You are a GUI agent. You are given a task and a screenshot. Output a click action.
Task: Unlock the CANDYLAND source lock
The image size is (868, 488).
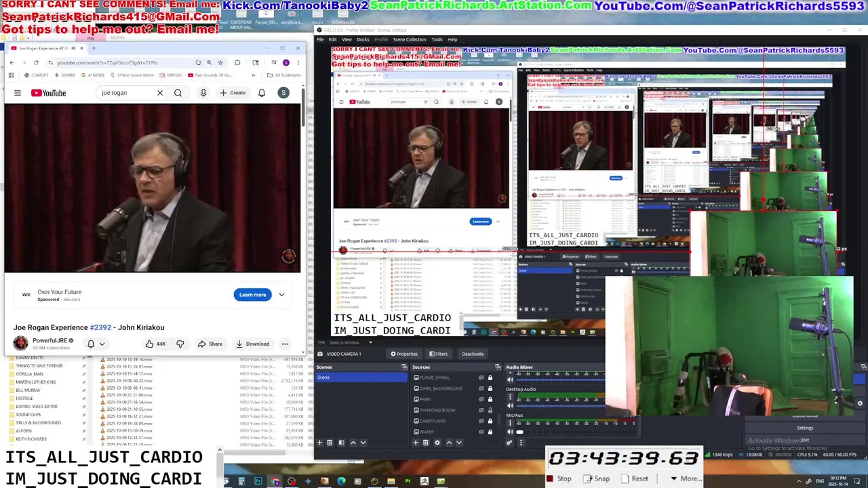[x=490, y=421]
